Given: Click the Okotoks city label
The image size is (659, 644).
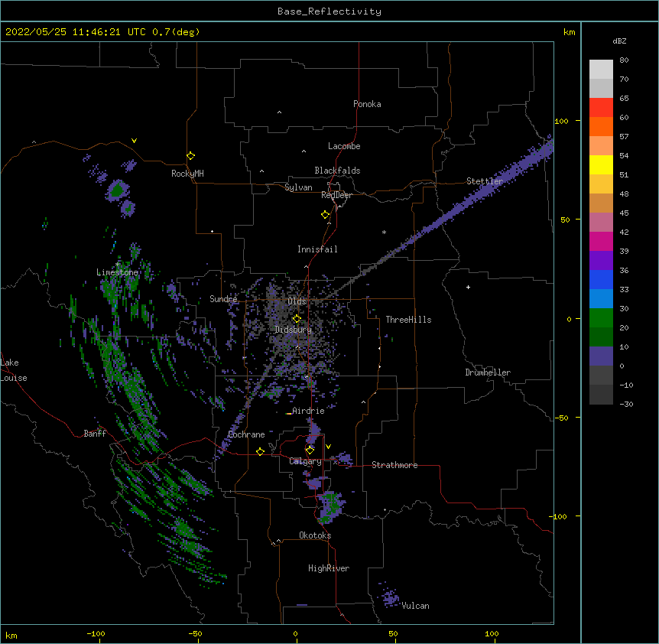Looking at the screenshot, I should (x=315, y=535).
